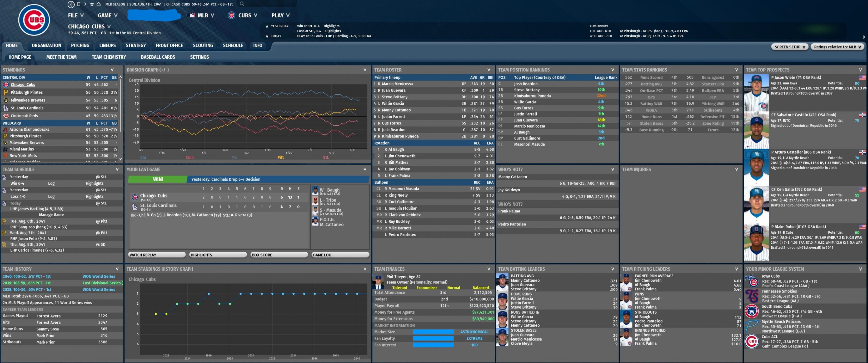The width and height of the screenshot is (868, 363).
Task: Open the SCOUTING tab
Action: point(202,45)
